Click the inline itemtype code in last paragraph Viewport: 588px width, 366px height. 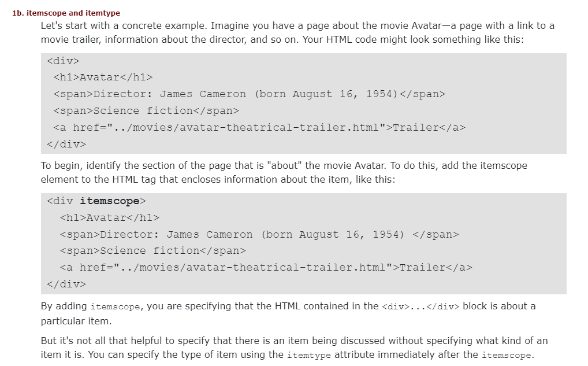(308, 355)
